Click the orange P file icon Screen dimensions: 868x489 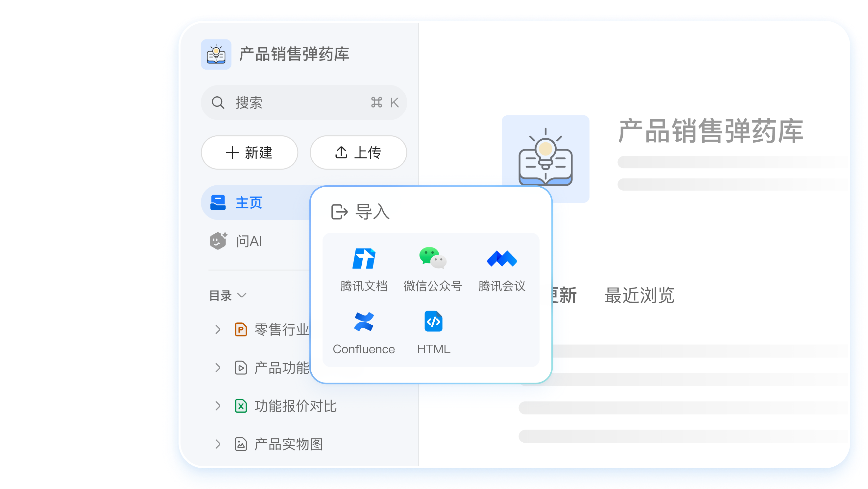pos(241,329)
